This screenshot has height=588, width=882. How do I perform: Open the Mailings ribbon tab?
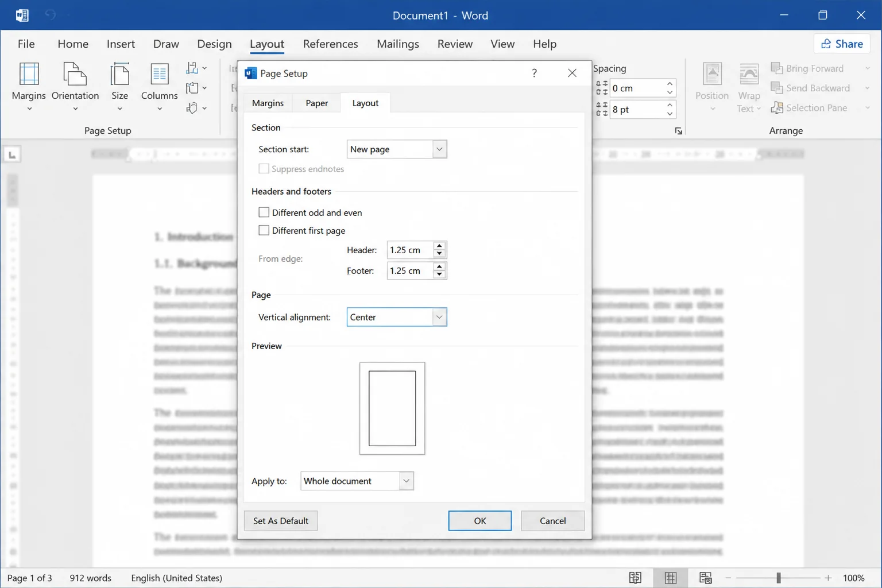coord(398,44)
